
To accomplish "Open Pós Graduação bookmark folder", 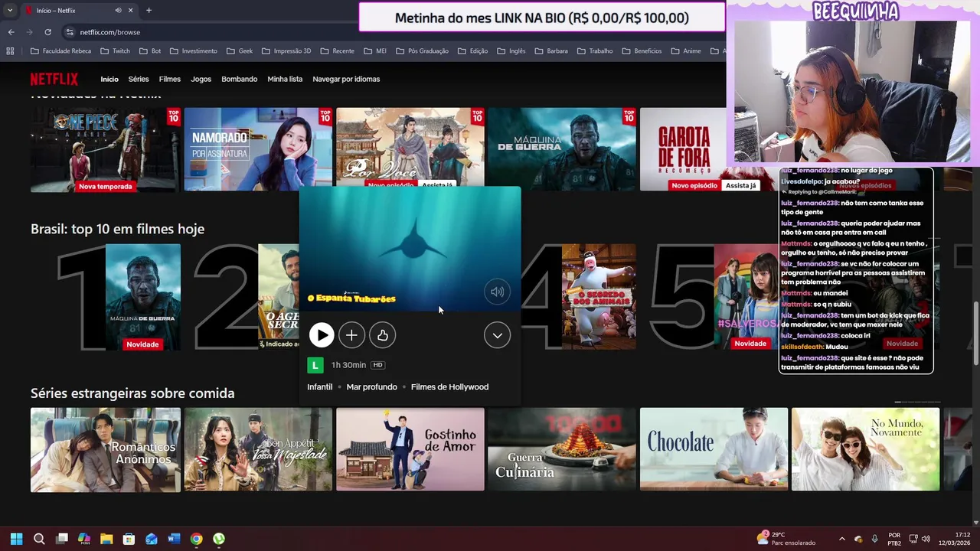I will (422, 51).
